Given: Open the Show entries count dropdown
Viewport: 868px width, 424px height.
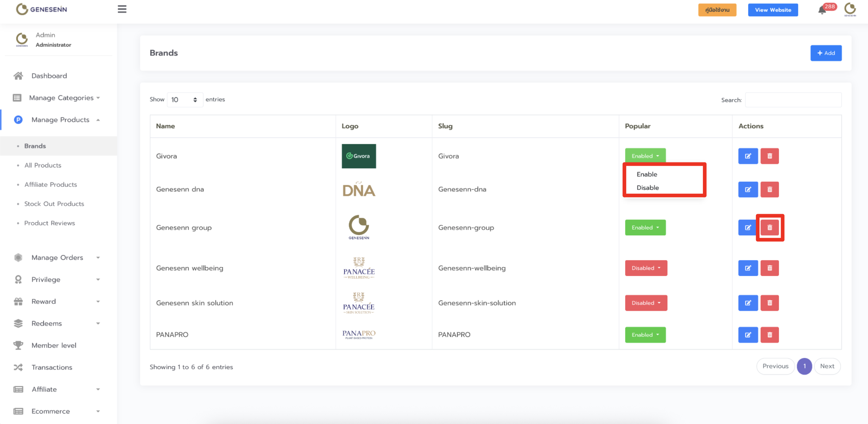Looking at the screenshot, I should click(184, 100).
